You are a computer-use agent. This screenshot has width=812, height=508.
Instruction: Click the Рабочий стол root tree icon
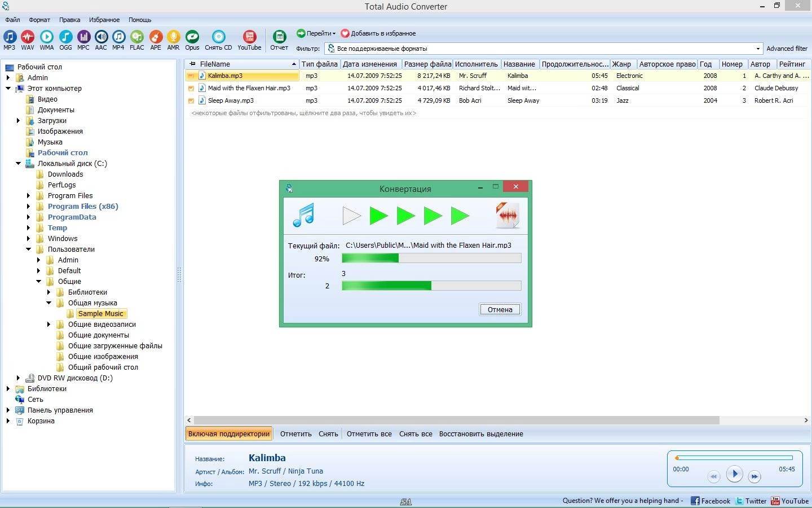click(9, 67)
